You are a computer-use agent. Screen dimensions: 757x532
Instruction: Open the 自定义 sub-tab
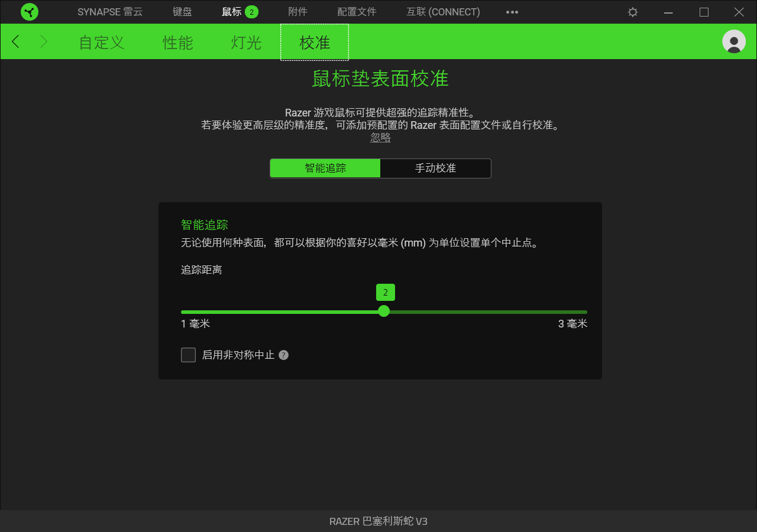pyautogui.click(x=102, y=43)
